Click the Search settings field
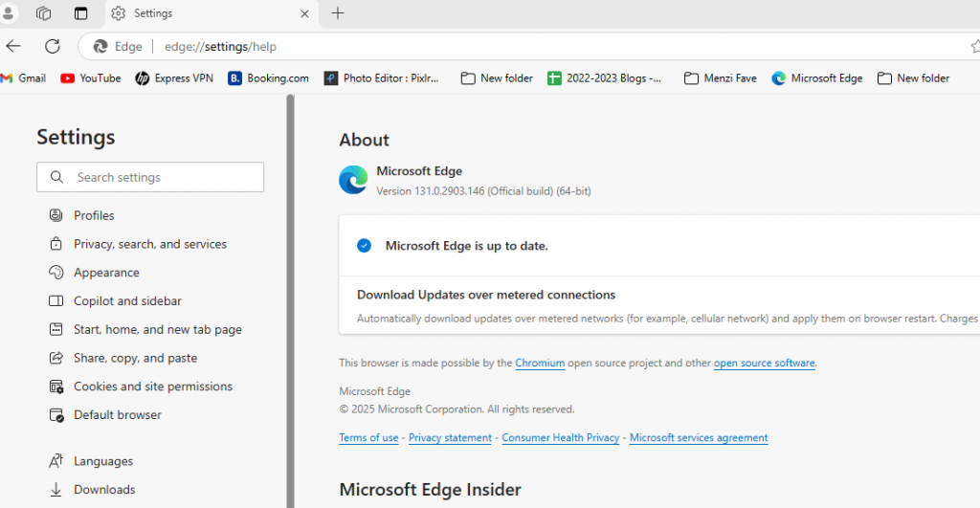 pyautogui.click(x=150, y=177)
